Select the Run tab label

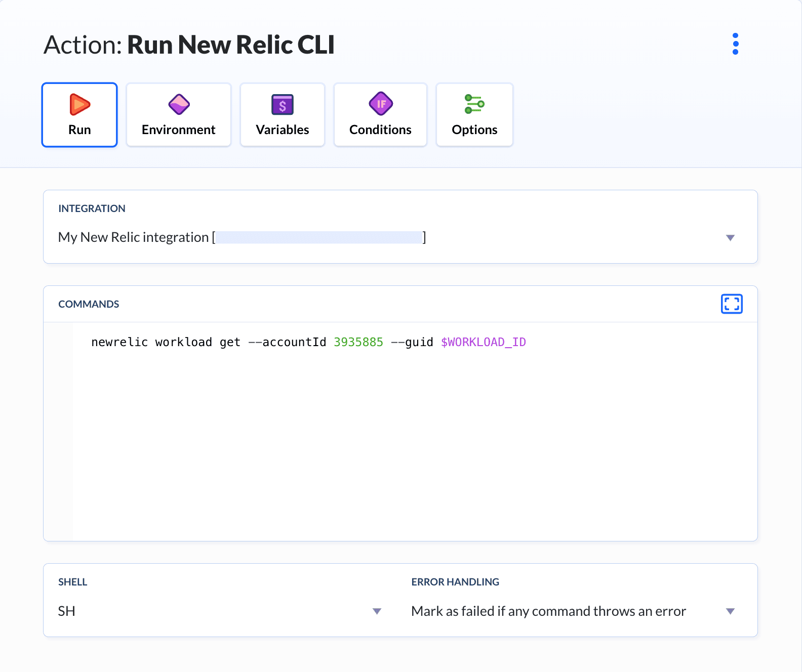pos(79,130)
